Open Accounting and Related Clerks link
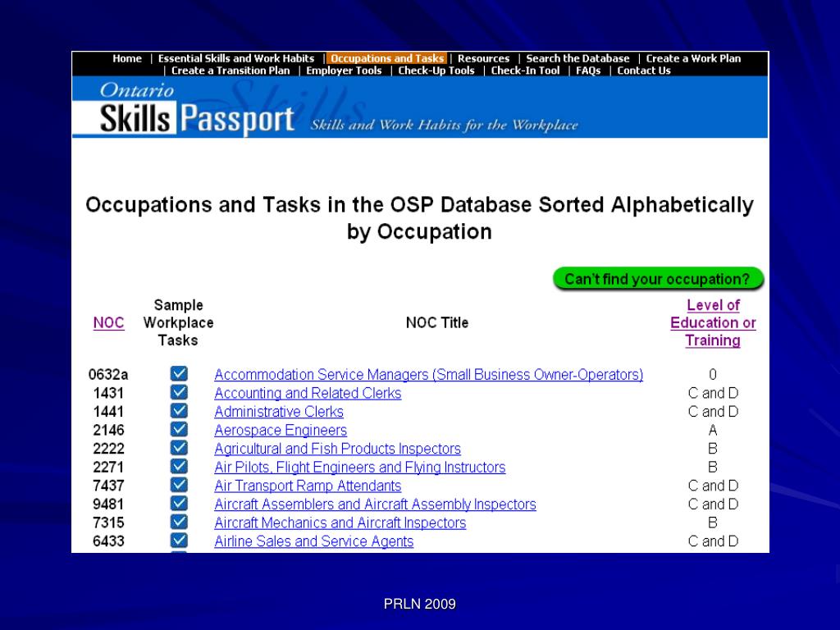Viewport: 840px width, 630px height. coord(308,393)
